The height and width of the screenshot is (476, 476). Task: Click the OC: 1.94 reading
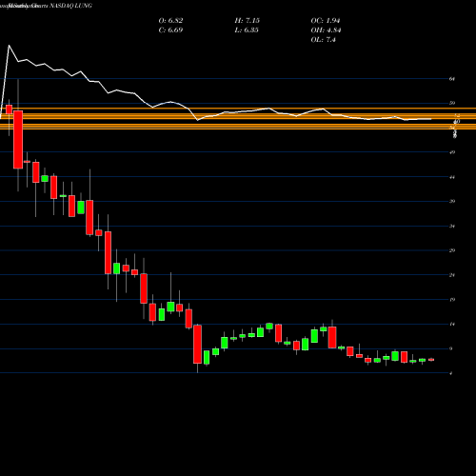pos(326,21)
